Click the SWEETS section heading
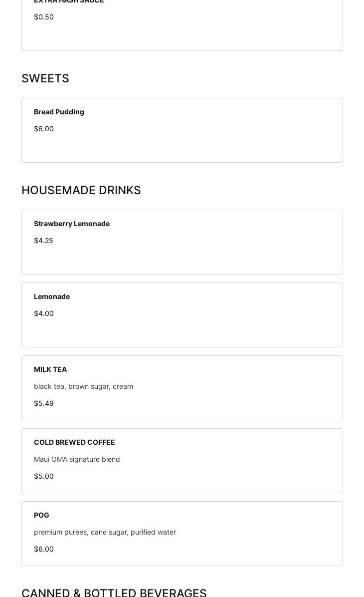The image size is (364, 597). coord(45,78)
